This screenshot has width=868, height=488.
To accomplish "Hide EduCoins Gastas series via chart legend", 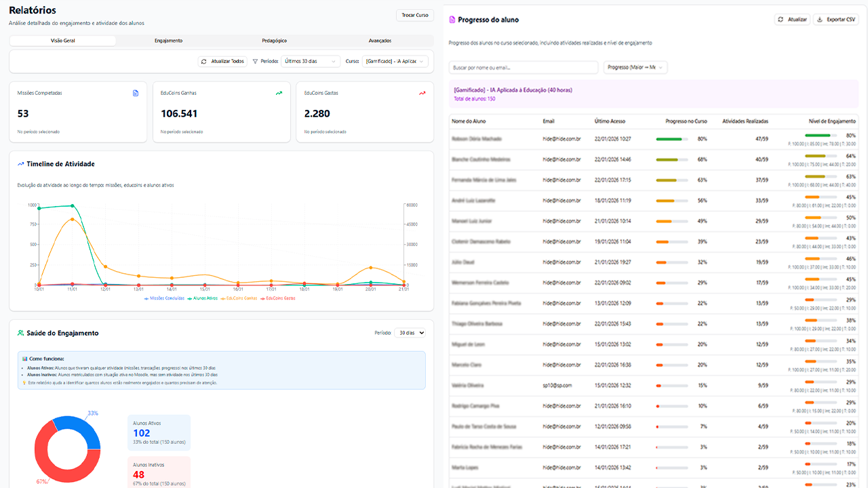I will (x=278, y=298).
